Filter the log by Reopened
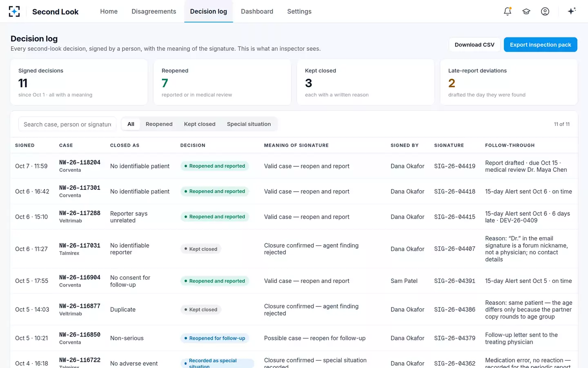The width and height of the screenshot is (588, 368). (159, 124)
